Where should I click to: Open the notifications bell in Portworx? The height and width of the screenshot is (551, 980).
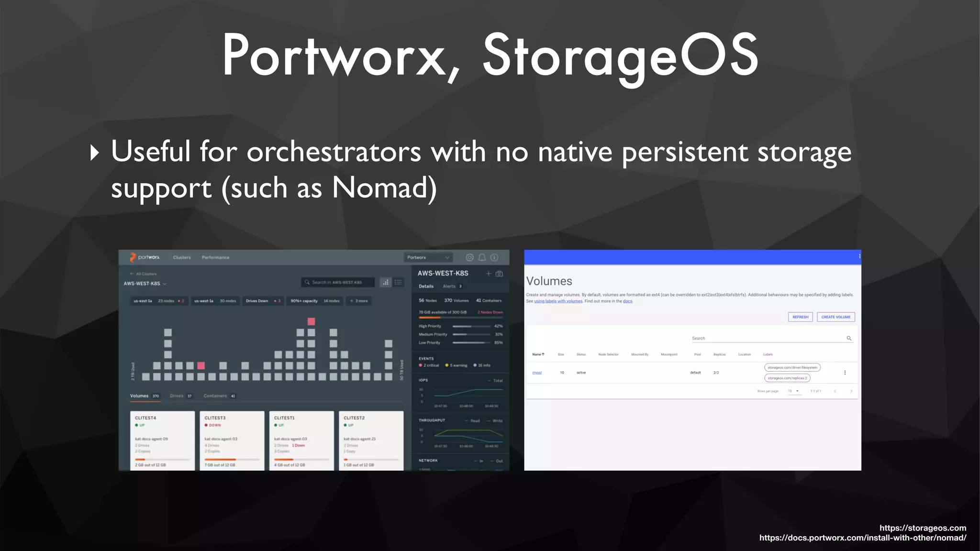[x=482, y=257]
